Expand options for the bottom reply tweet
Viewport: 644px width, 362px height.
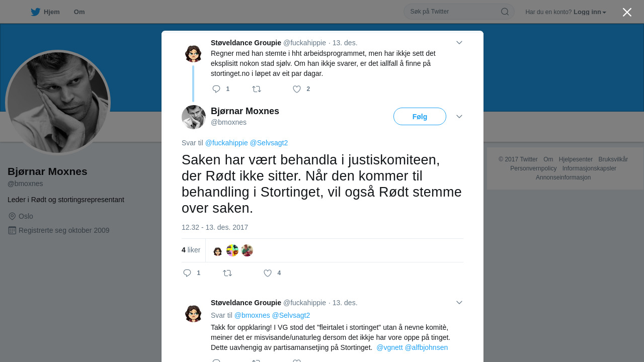[x=459, y=303]
